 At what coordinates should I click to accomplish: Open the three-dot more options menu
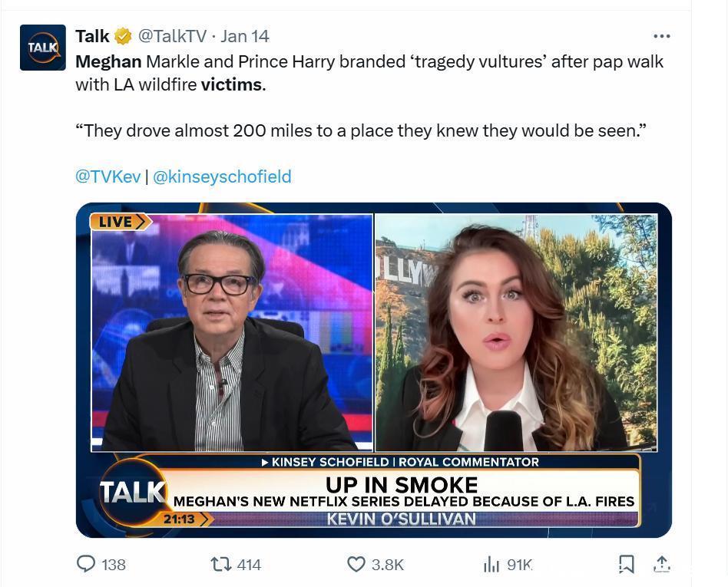coord(661,36)
